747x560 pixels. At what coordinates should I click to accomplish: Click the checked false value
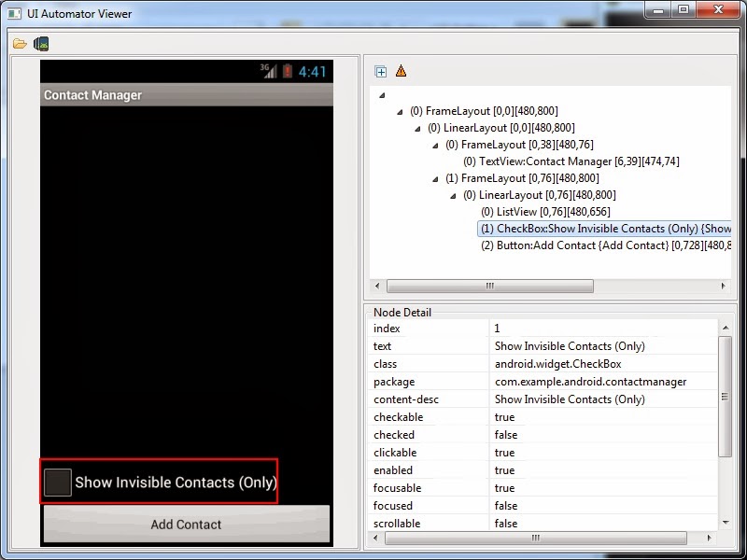click(x=506, y=435)
